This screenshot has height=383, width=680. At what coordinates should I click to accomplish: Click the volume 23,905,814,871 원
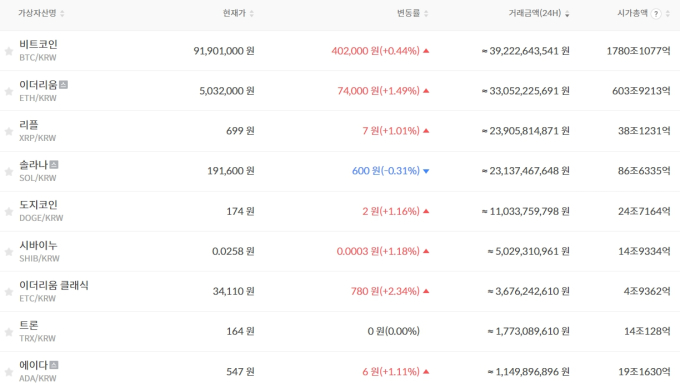coord(526,131)
